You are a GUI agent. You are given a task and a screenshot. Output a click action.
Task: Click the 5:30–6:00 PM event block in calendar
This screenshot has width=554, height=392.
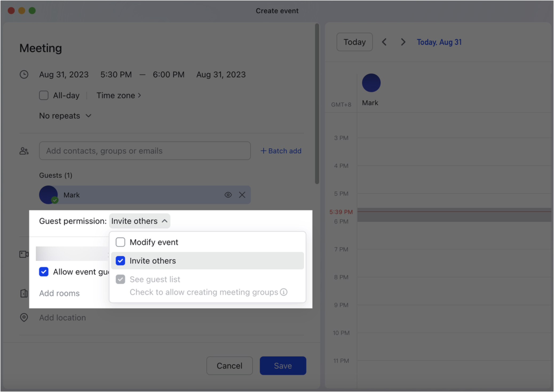(x=454, y=215)
